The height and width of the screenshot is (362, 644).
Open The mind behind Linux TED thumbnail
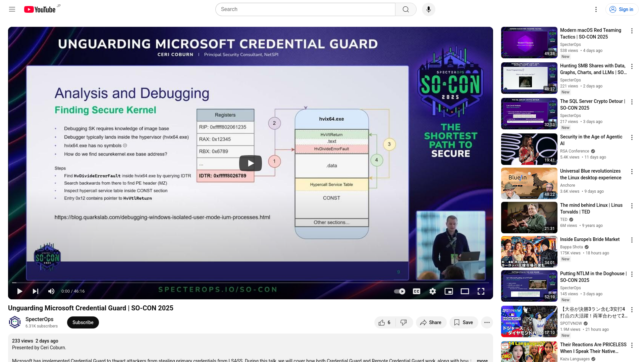pos(529,218)
